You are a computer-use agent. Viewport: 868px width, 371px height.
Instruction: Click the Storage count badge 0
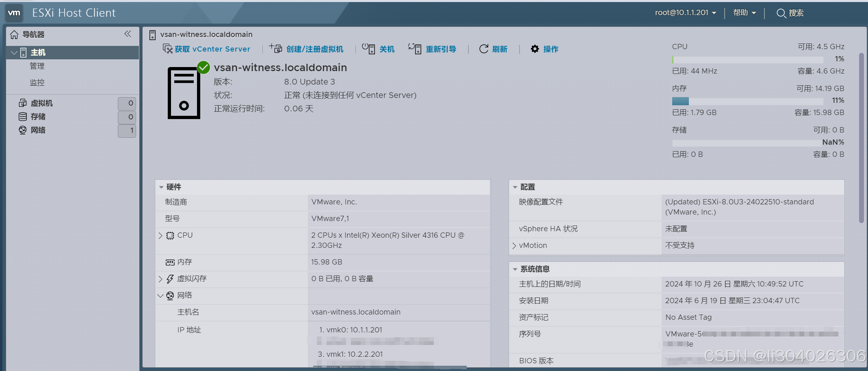click(127, 117)
